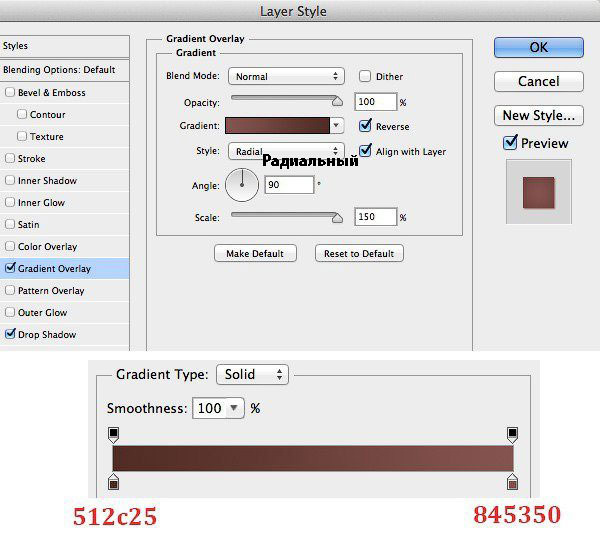Click the Angle value field
The width and height of the screenshot is (600, 553).
(x=289, y=185)
